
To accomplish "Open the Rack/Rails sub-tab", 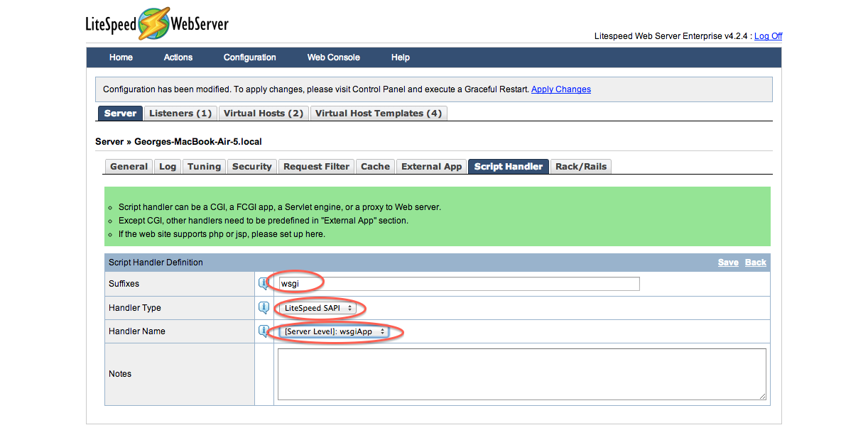I will point(581,167).
